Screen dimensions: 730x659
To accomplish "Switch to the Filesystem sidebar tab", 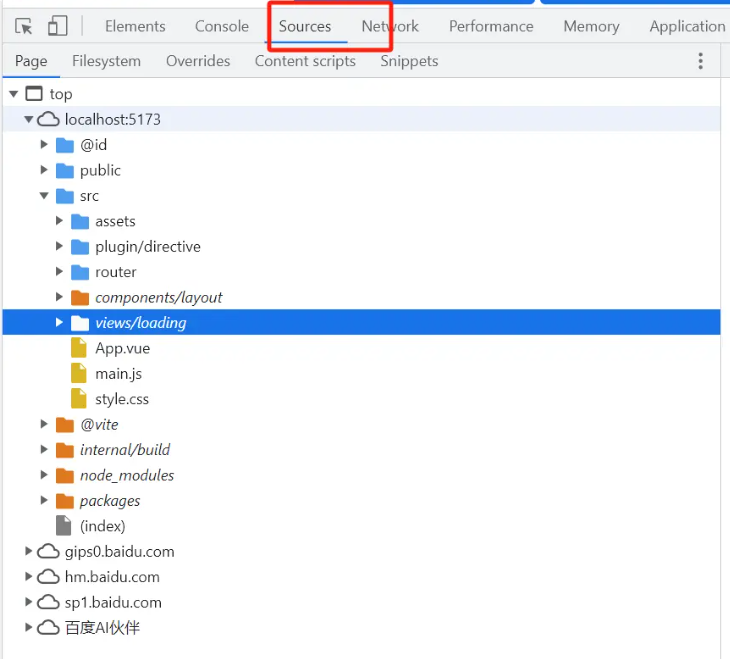I will [106, 61].
